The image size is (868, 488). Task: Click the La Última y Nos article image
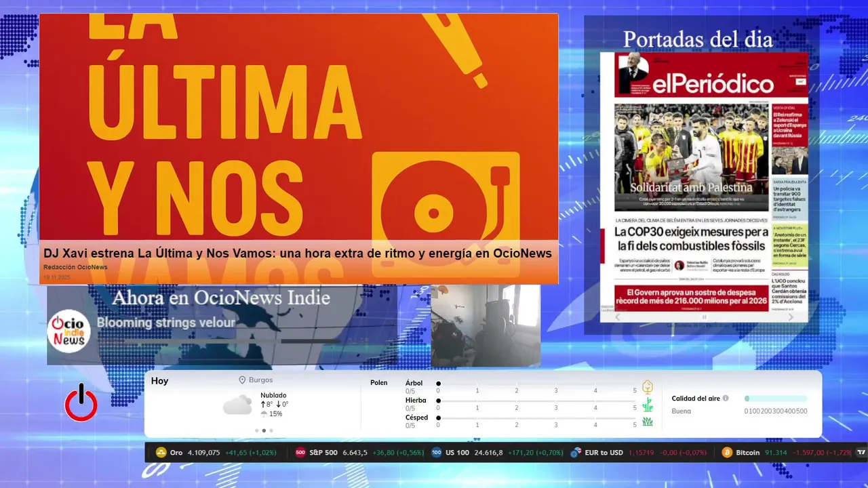pyautogui.click(x=298, y=127)
